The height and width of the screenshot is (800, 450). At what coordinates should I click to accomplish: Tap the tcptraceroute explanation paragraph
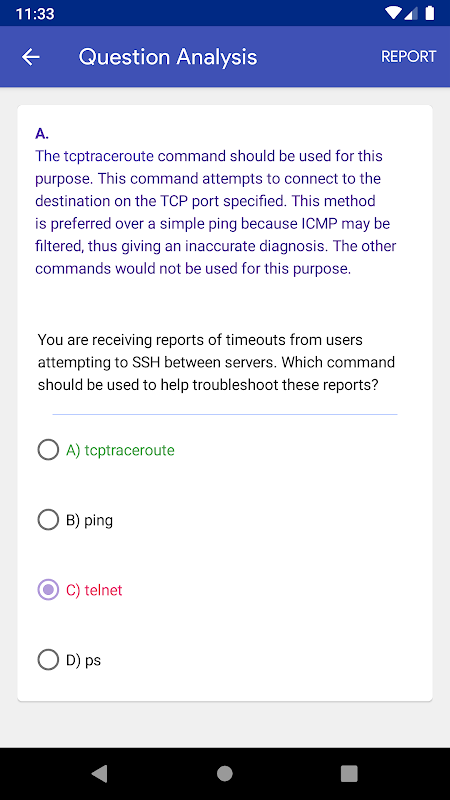click(x=216, y=212)
